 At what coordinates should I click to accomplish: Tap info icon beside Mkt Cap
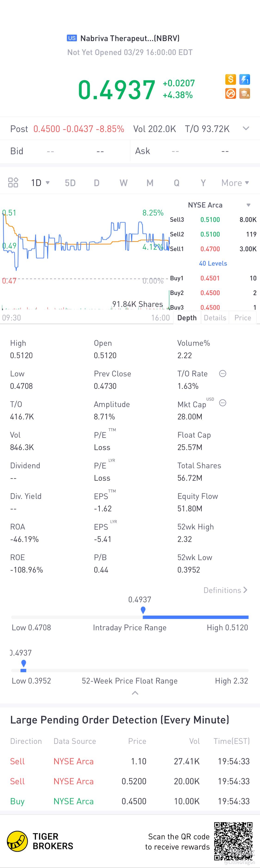223,403
